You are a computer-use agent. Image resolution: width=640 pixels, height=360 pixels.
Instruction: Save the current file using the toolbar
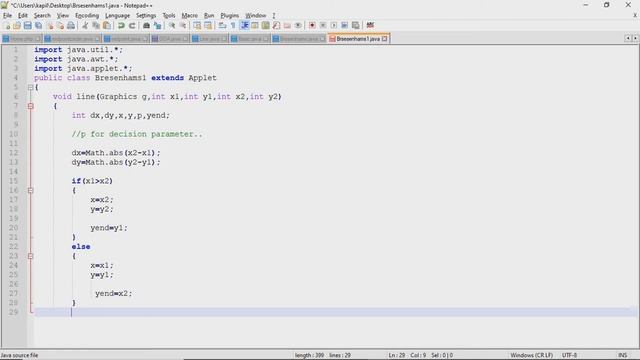(27, 25)
